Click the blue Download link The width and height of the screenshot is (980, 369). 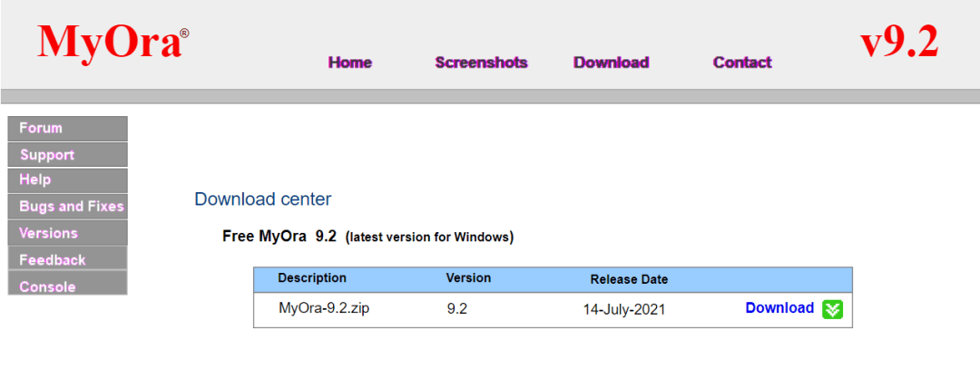coord(780,308)
